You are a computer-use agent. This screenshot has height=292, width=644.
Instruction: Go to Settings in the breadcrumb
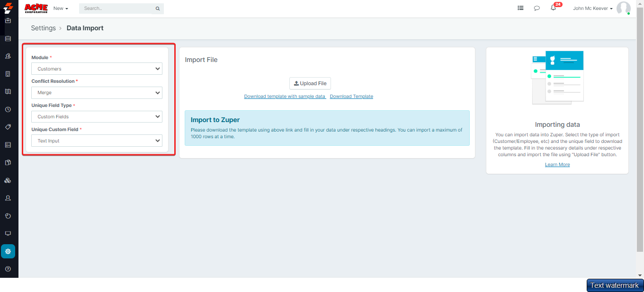tap(44, 28)
